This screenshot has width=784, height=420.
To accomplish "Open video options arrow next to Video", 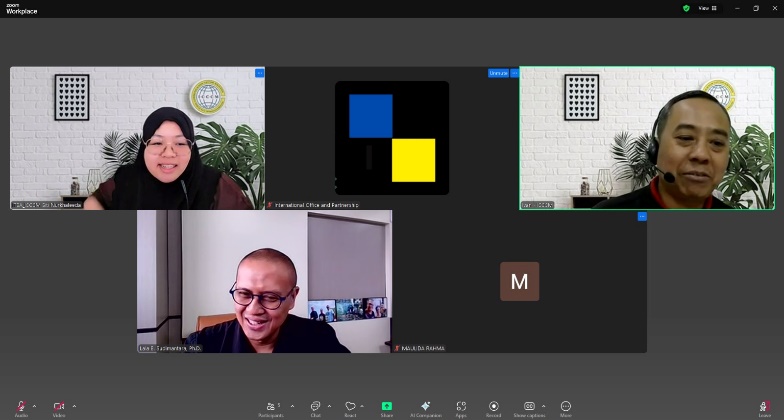I will tap(74, 406).
